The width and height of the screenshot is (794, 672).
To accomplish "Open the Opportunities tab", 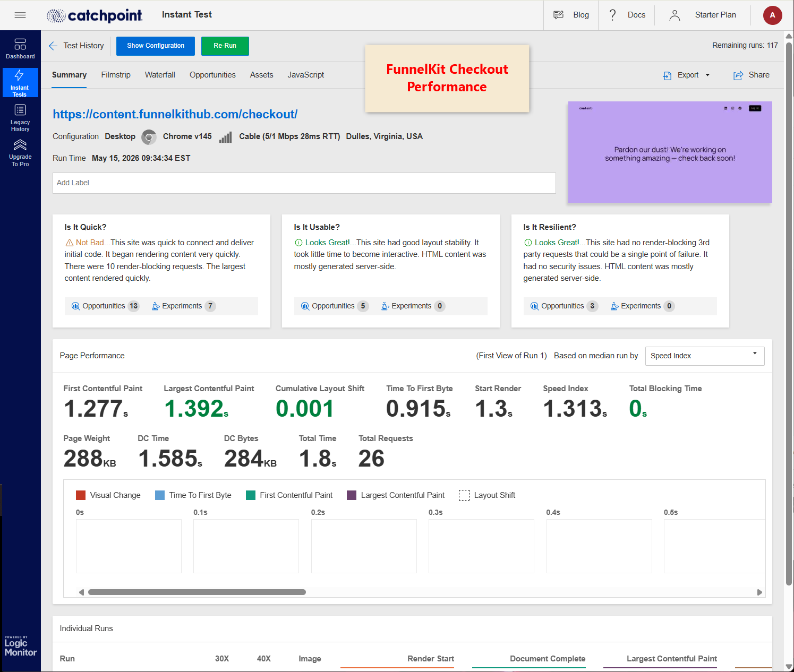I will click(212, 75).
